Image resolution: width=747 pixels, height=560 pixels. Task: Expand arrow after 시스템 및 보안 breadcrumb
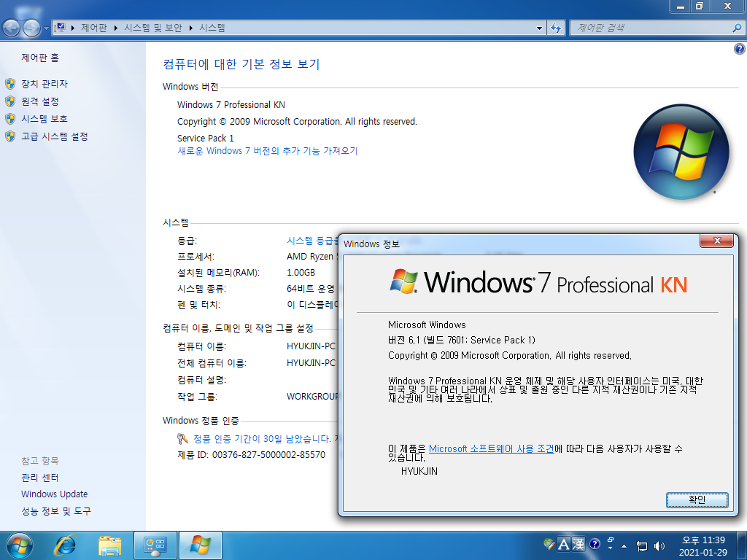[190, 28]
